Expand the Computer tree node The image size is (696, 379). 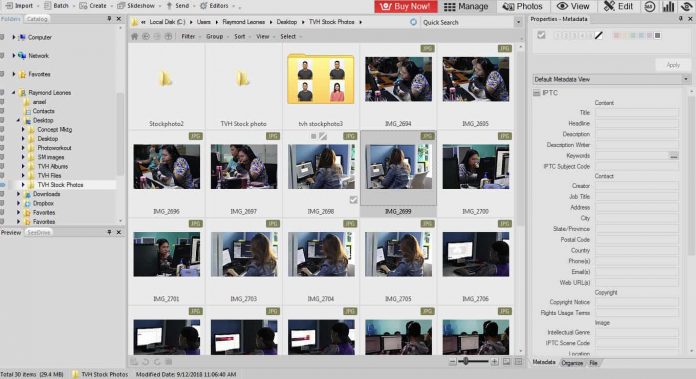tap(14, 37)
